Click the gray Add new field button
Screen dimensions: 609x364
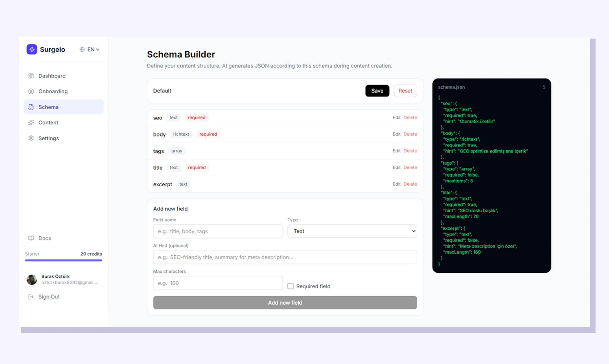285,303
